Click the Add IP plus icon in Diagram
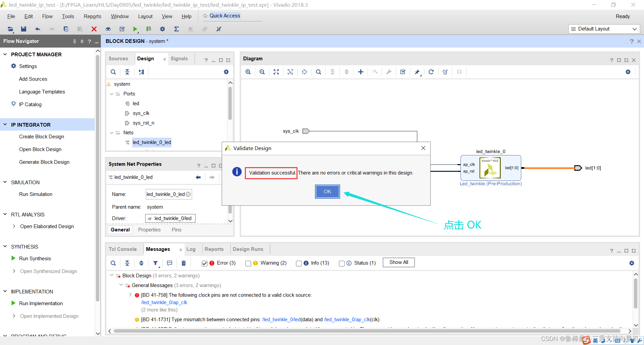 pyautogui.click(x=361, y=72)
